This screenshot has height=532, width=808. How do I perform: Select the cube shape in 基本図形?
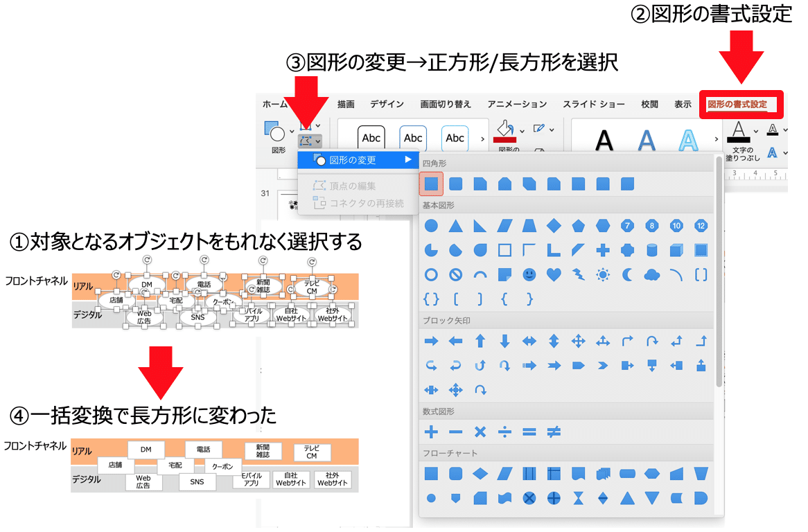click(x=676, y=250)
